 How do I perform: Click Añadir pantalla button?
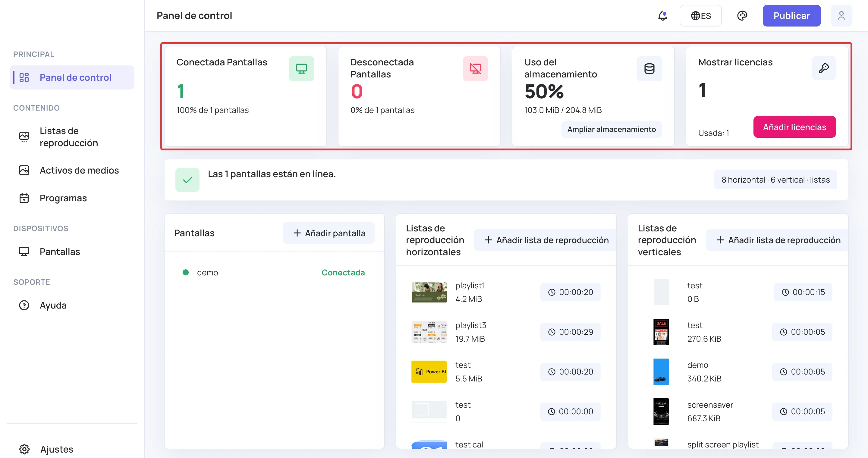(329, 233)
